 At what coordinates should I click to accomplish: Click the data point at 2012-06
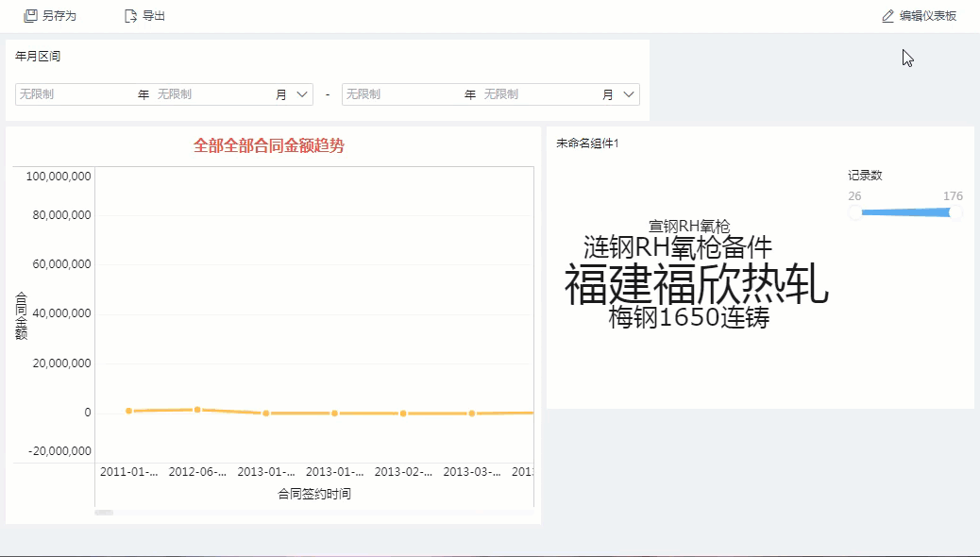(x=197, y=410)
